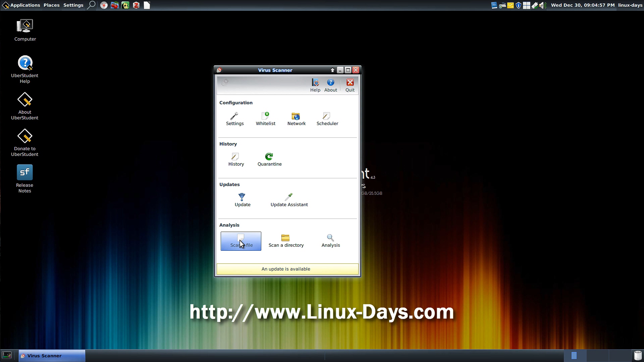Open the Quarantine manager

pos(269,160)
